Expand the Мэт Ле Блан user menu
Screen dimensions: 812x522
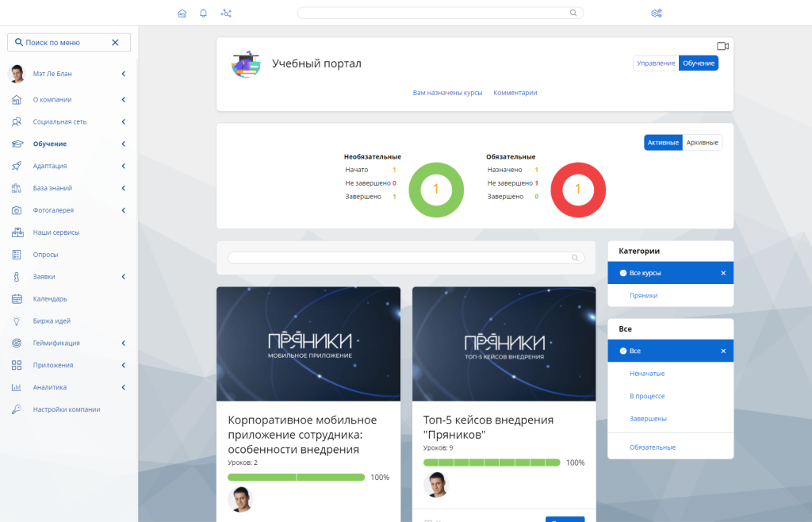pos(124,74)
